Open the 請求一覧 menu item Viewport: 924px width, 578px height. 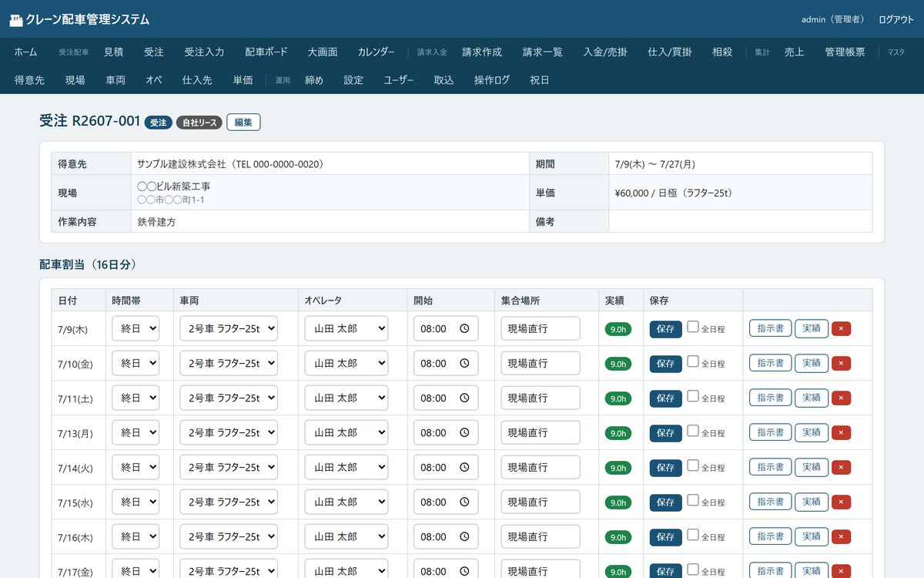coord(543,52)
